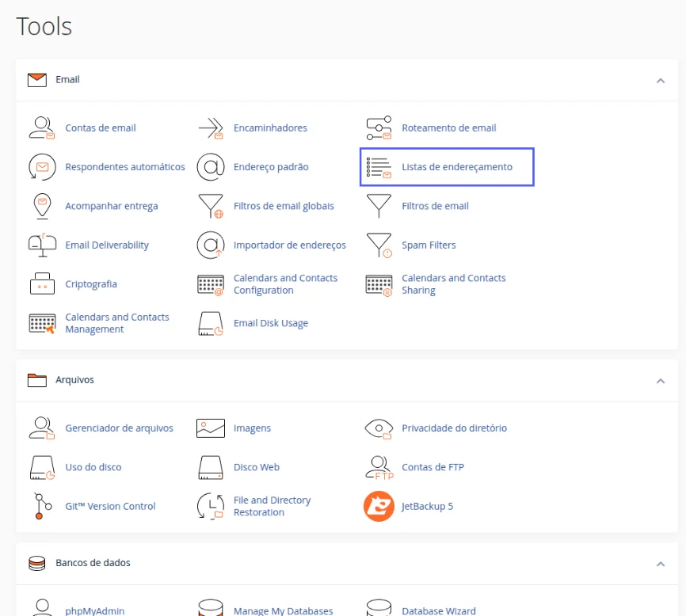686x616 pixels.
Task: Open the Encaminhadores link
Action: click(270, 128)
